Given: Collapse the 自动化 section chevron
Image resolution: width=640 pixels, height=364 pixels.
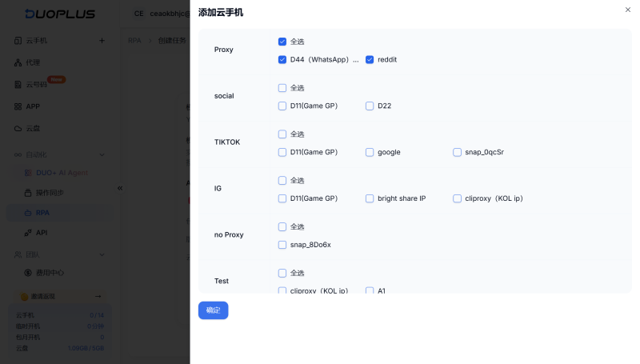Looking at the screenshot, I should (x=102, y=154).
